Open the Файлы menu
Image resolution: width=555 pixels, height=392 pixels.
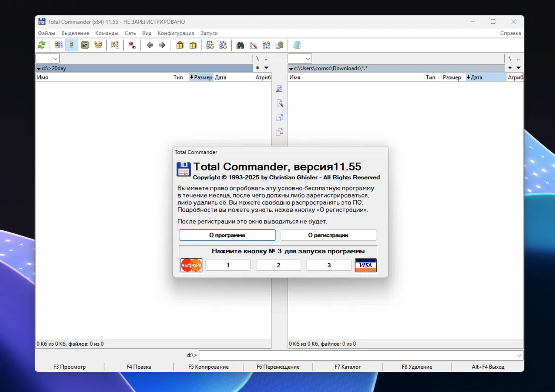click(47, 33)
